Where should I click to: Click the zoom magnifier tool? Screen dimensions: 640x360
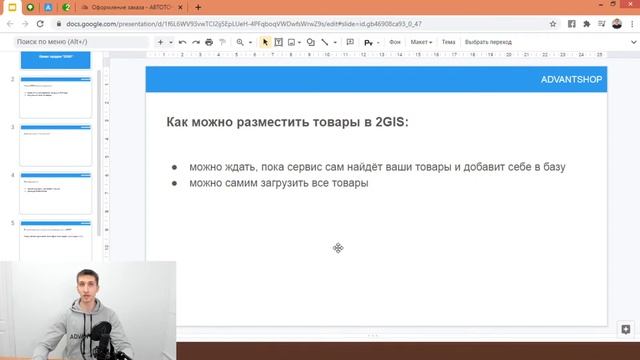pyautogui.click(x=240, y=42)
